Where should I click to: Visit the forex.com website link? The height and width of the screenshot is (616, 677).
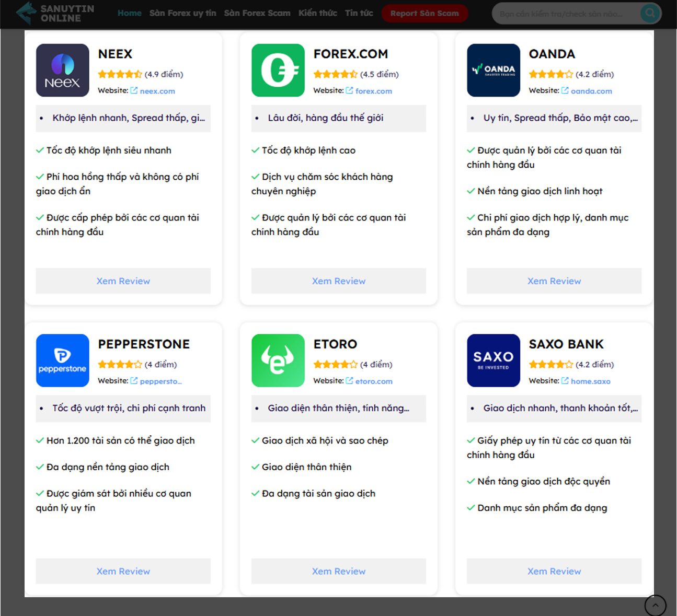(x=374, y=91)
